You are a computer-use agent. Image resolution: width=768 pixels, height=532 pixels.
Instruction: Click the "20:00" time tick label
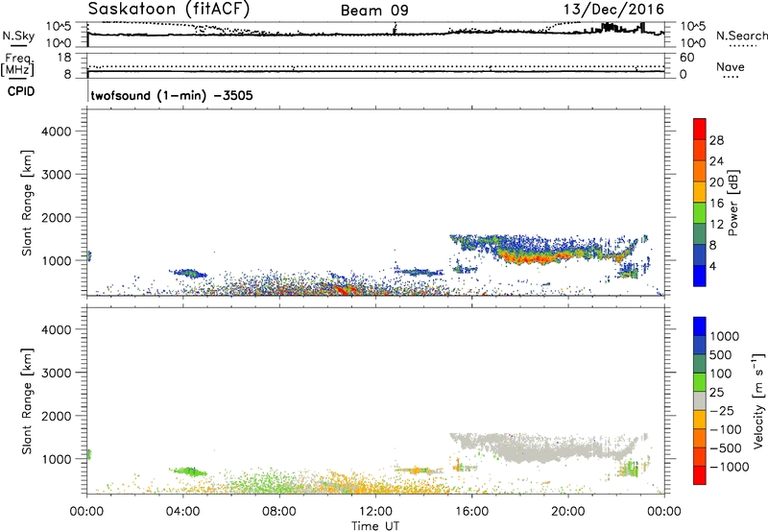point(567,512)
